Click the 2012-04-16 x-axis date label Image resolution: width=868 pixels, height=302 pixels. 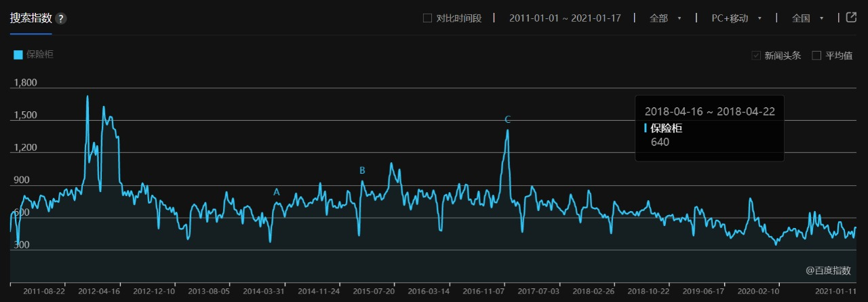pos(100,291)
